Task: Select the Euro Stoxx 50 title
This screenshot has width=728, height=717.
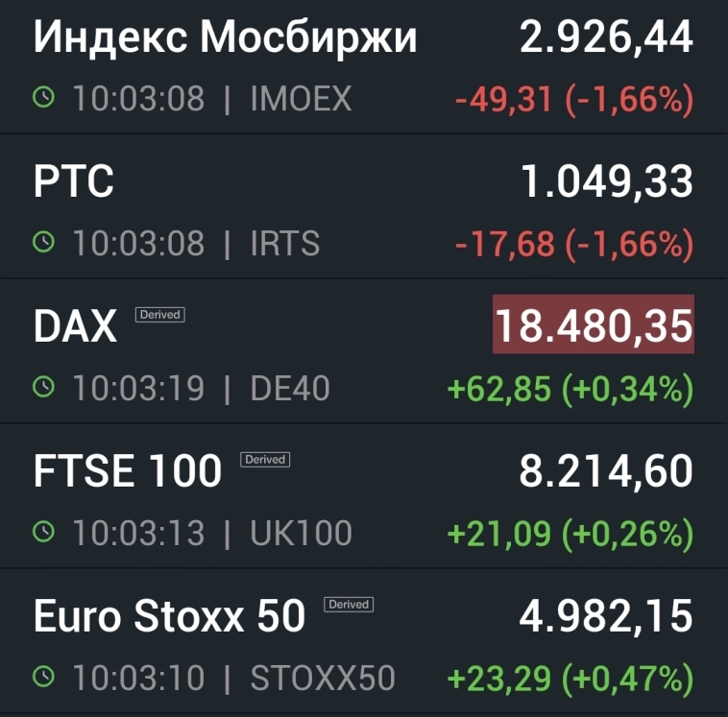Action: click(169, 617)
